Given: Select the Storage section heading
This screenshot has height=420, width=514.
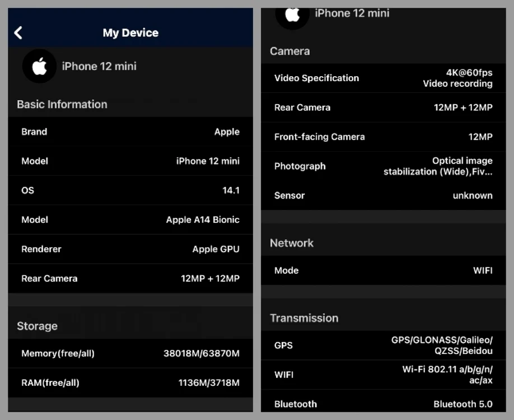Looking at the screenshot, I should (37, 326).
